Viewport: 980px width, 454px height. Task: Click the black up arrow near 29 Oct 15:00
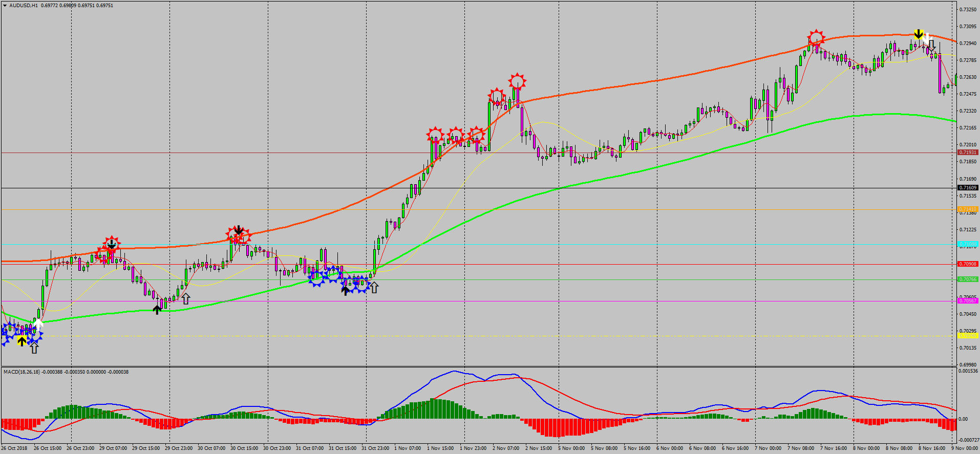[x=157, y=309]
